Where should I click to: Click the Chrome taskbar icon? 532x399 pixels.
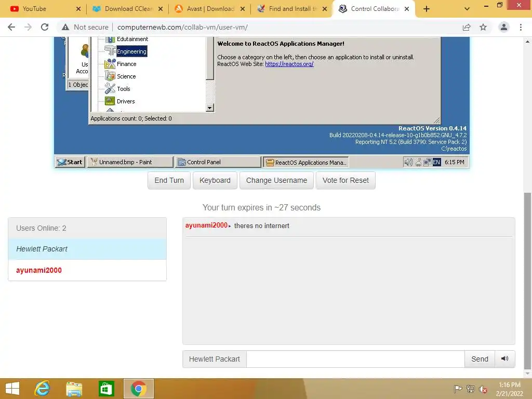138,389
